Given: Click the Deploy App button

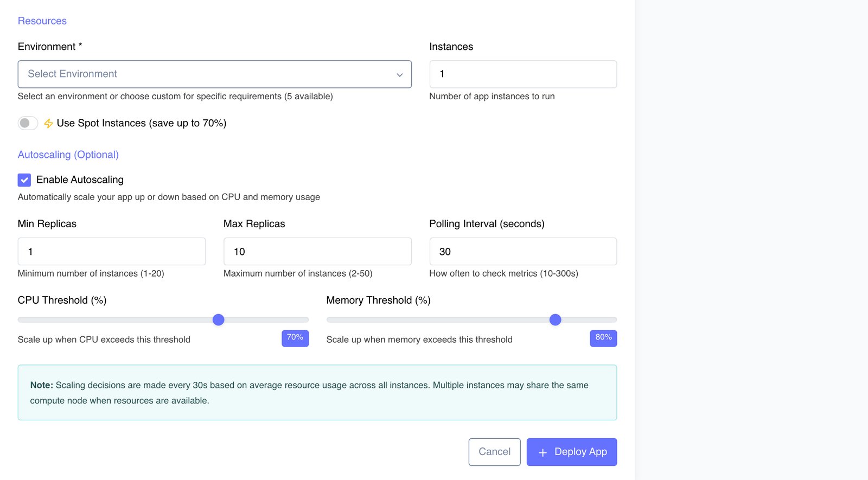Looking at the screenshot, I should [x=572, y=452].
